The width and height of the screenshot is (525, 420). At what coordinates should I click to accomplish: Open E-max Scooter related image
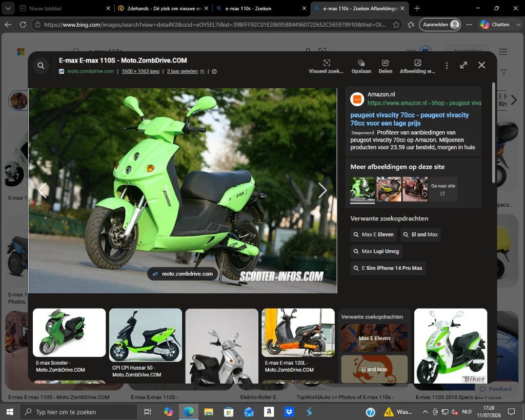pos(69,333)
